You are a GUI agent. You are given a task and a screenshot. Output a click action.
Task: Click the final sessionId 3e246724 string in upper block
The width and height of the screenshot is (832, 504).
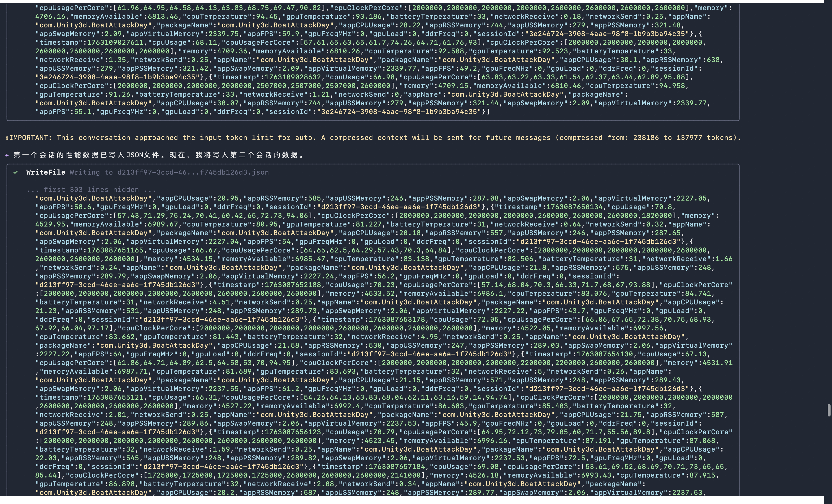point(399,112)
